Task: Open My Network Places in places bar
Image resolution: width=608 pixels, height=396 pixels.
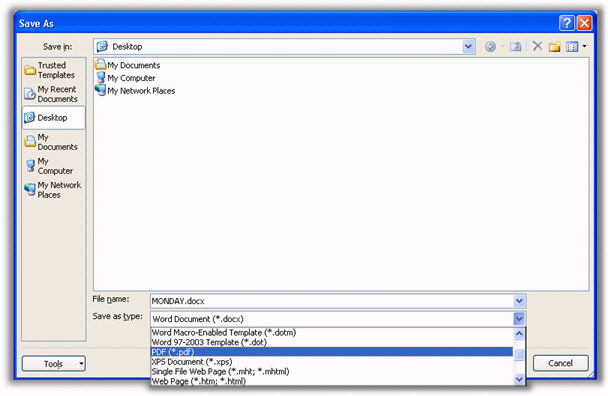Action: [54, 190]
